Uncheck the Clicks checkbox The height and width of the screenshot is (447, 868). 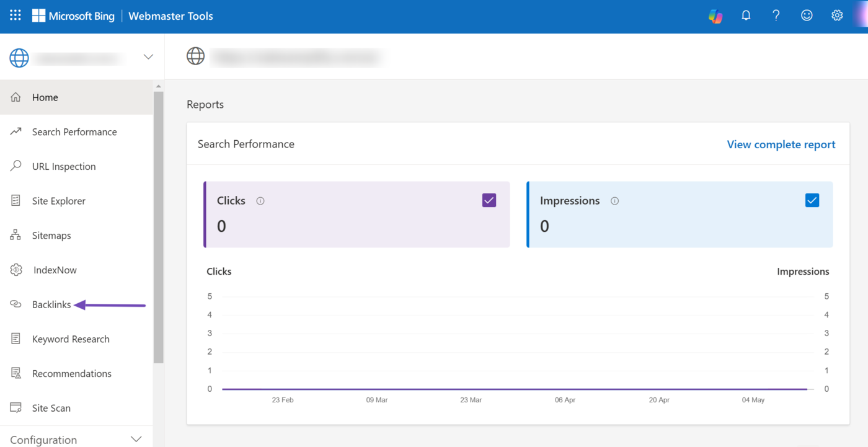[489, 200]
